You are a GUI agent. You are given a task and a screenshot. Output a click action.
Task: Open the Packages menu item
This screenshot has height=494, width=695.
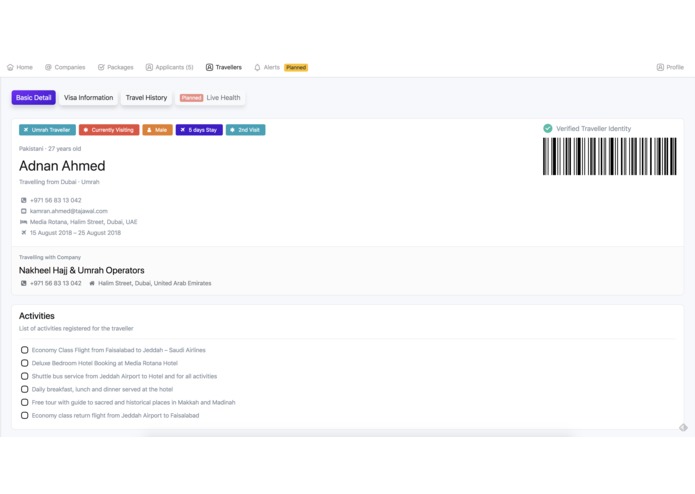point(116,67)
